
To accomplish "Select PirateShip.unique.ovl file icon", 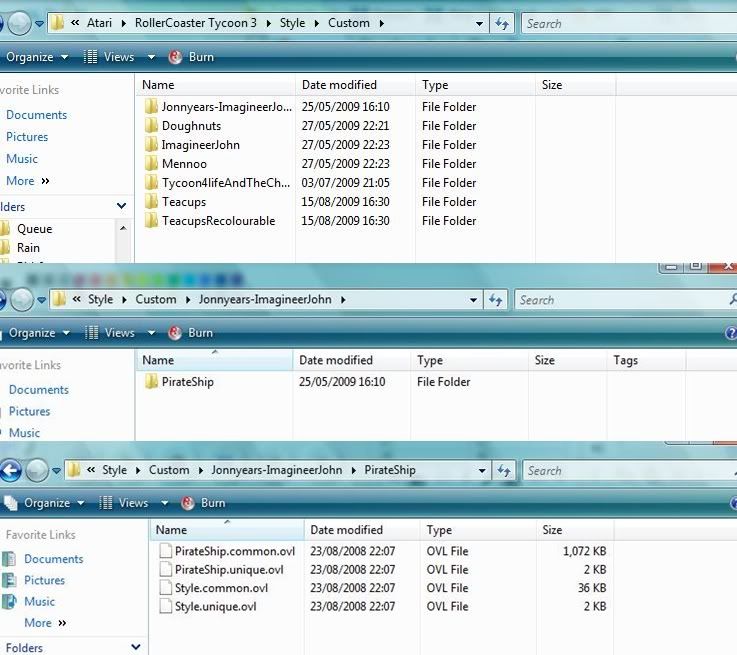I will (165, 569).
